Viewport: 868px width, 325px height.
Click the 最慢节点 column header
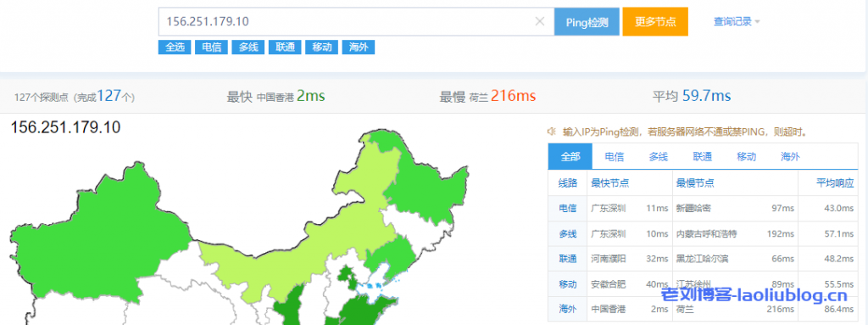(695, 182)
